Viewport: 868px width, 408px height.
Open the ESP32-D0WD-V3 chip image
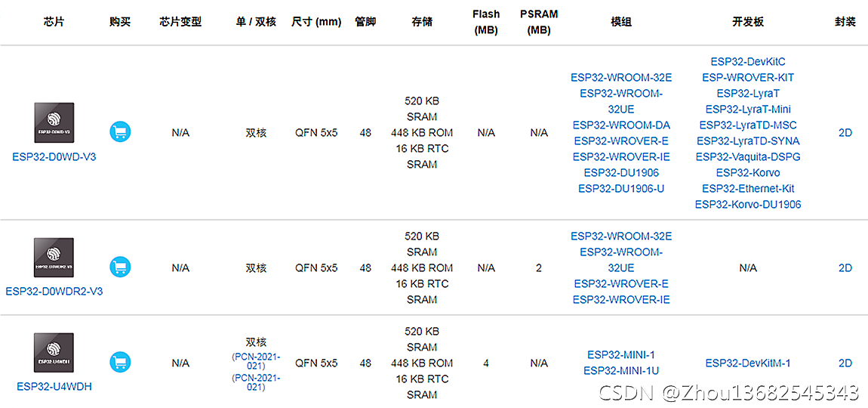tap(54, 122)
